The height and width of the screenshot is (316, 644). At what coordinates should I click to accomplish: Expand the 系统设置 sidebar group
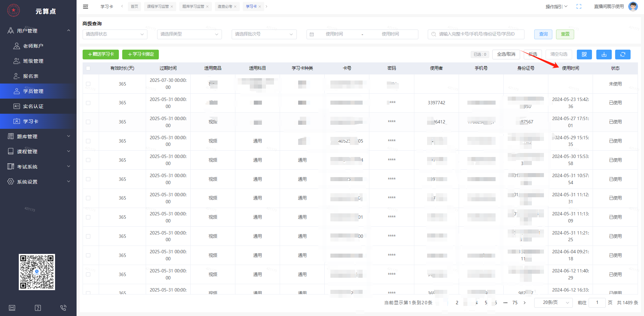[38, 182]
